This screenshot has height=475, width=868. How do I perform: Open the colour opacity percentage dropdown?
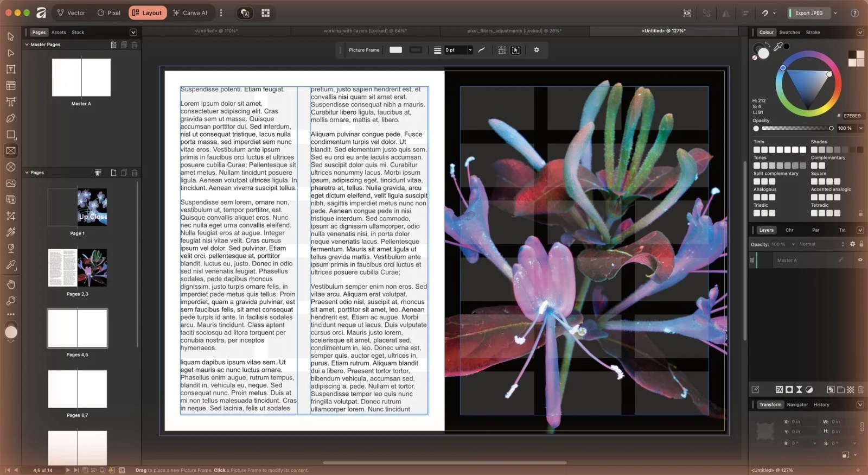click(x=860, y=128)
